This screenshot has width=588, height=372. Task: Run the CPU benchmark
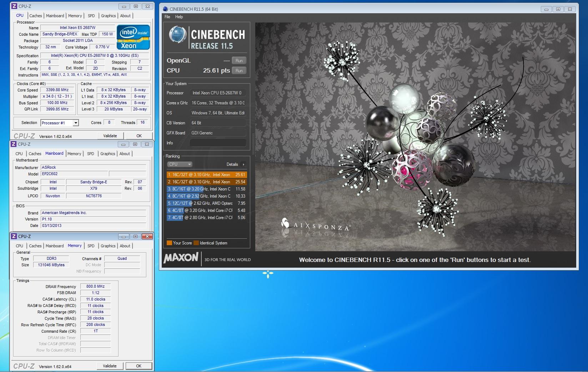pos(239,71)
